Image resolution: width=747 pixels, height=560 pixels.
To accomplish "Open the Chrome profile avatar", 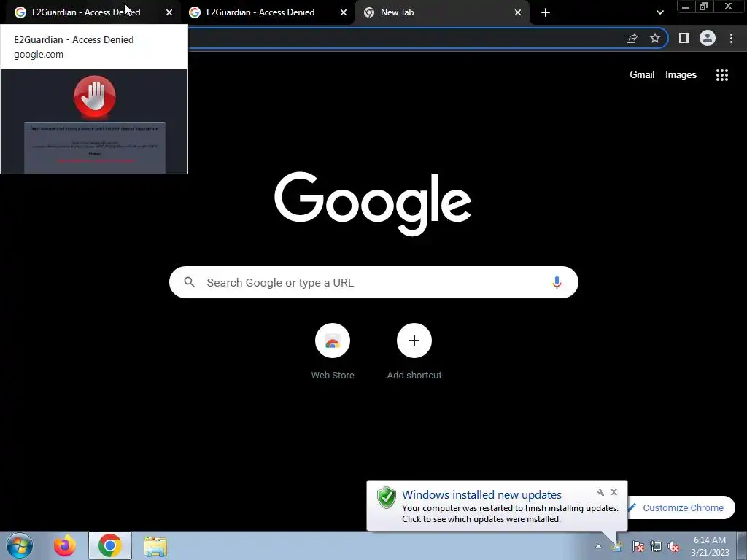I will pyautogui.click(x=708, y=38).
